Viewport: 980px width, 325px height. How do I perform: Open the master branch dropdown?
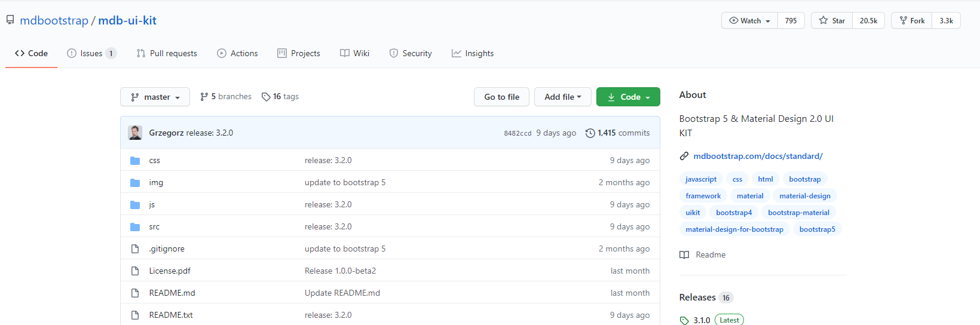pos(155,97)
